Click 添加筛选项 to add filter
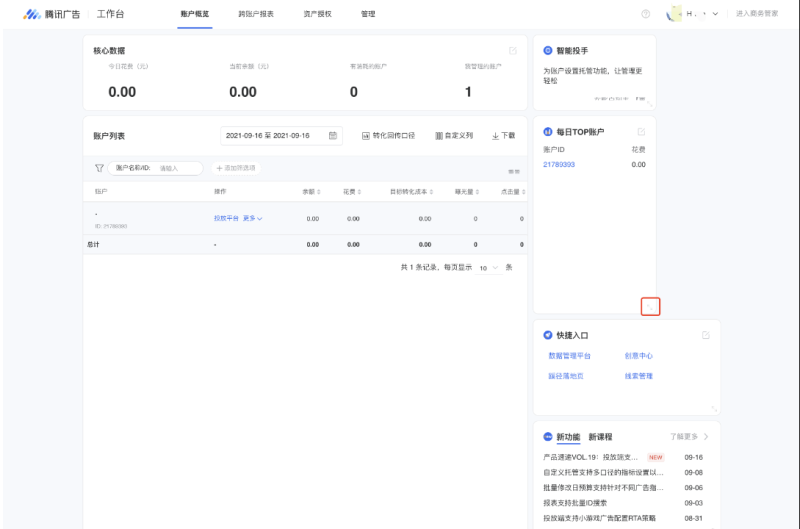 [x=236, y=168]
